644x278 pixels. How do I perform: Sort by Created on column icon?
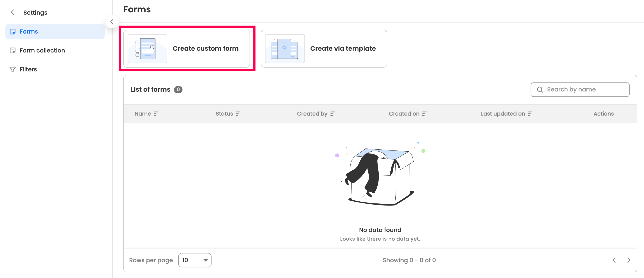(424, 114)
